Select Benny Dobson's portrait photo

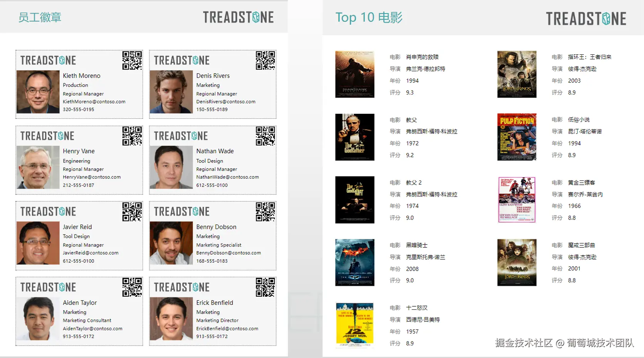171,243
